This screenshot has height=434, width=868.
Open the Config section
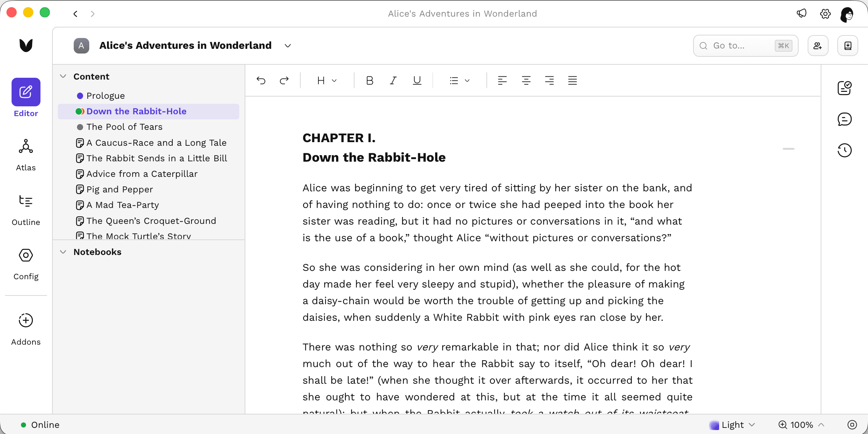tap(26, 264)
